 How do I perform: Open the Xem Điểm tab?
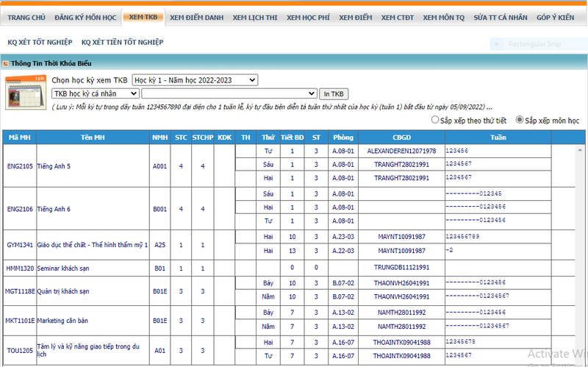pos(356,17)
